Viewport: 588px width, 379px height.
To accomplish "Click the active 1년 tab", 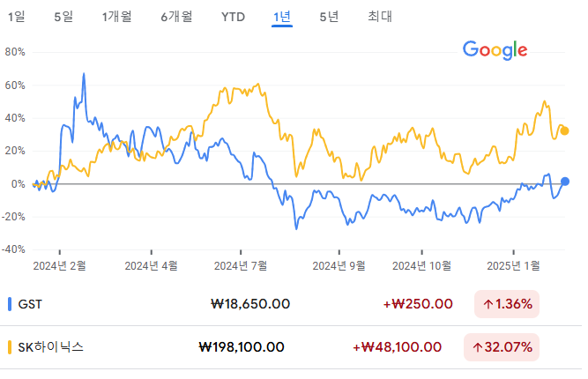I will (282, 17).
